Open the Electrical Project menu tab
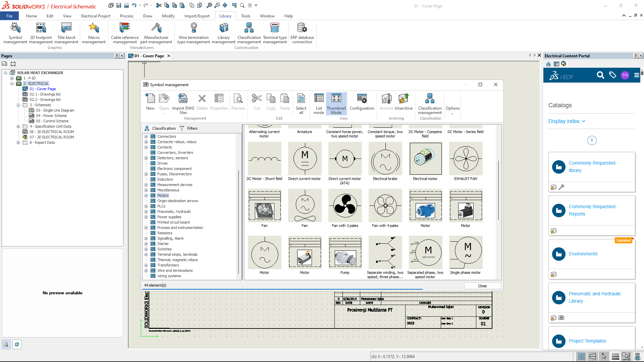The width and height of the screenshot is (644, 362). click(96, 16)
